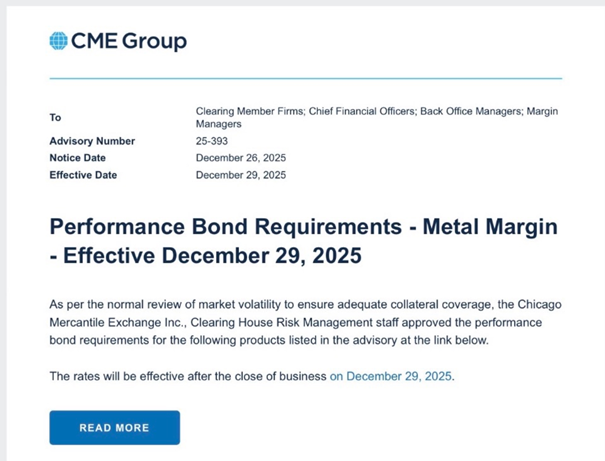
Task: Click "Managers" on the recipients' second line
Action: [218, 125]
